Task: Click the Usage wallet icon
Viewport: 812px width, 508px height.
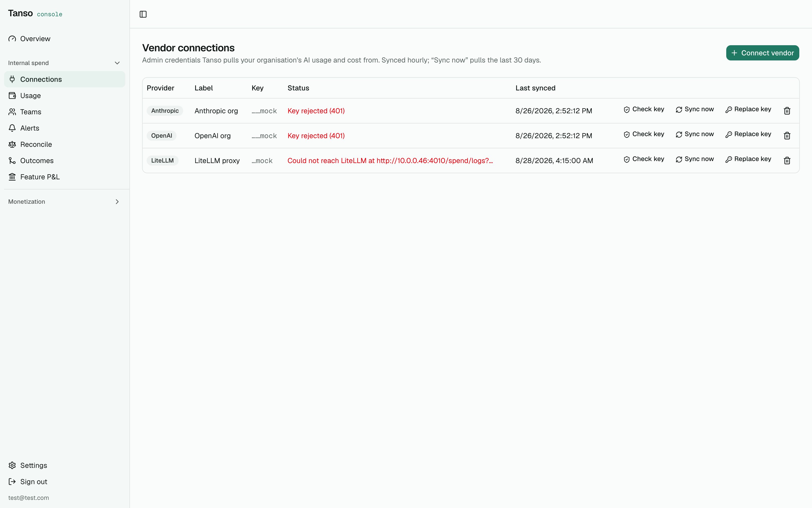Action: click(x=12, y=96)
